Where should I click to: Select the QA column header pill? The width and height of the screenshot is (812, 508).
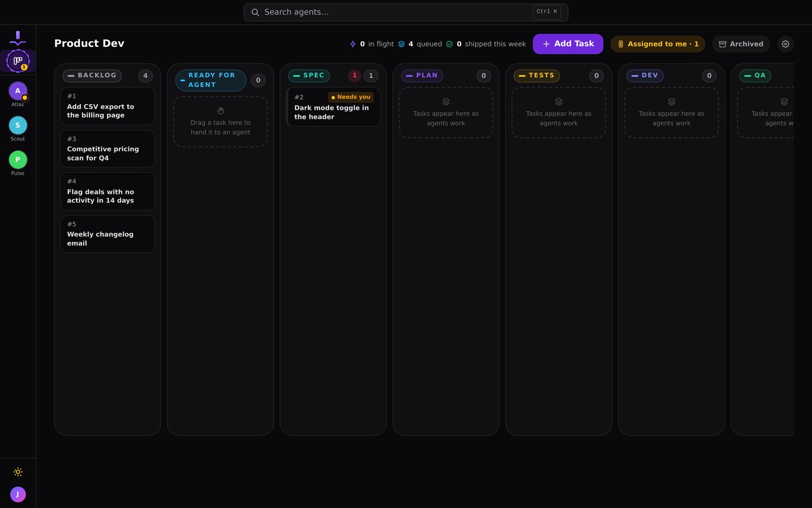click(x=755, y=76)
